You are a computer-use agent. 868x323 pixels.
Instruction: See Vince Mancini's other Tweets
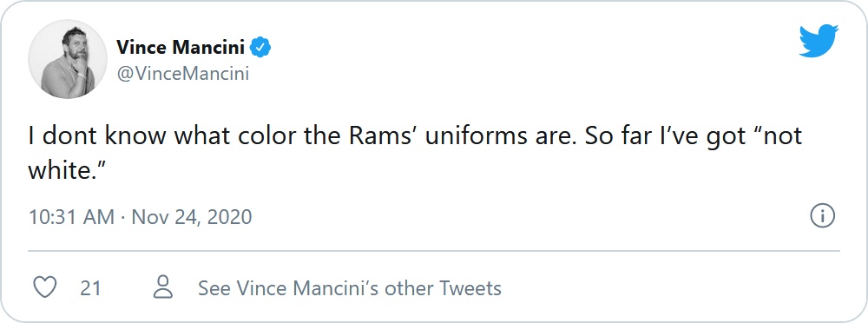350,288
